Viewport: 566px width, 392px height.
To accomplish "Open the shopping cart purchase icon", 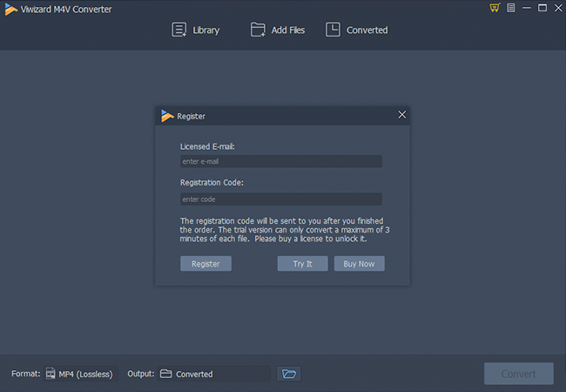I will 495,8.
